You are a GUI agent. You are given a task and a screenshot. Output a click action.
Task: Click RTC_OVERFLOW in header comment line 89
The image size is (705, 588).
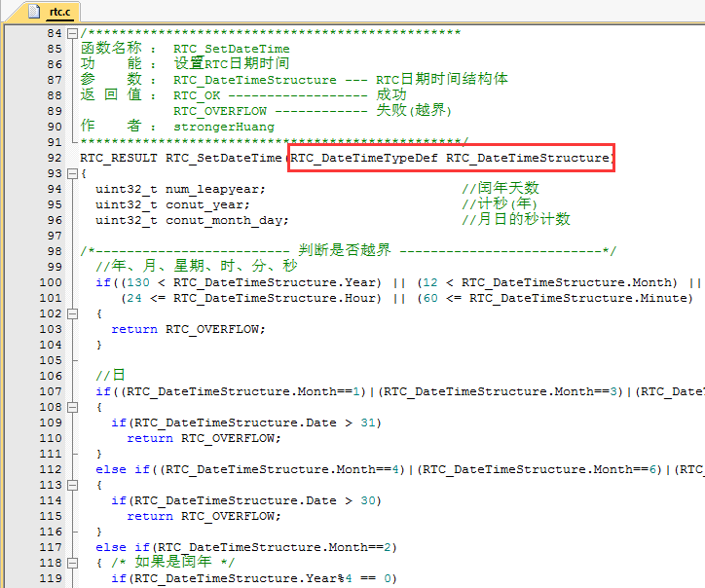pyautogui.click(x=220, y=111)
